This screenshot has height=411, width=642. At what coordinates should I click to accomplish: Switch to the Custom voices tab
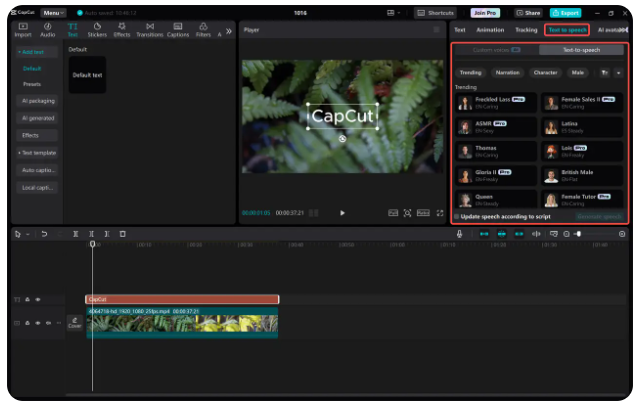click(496, 49)
